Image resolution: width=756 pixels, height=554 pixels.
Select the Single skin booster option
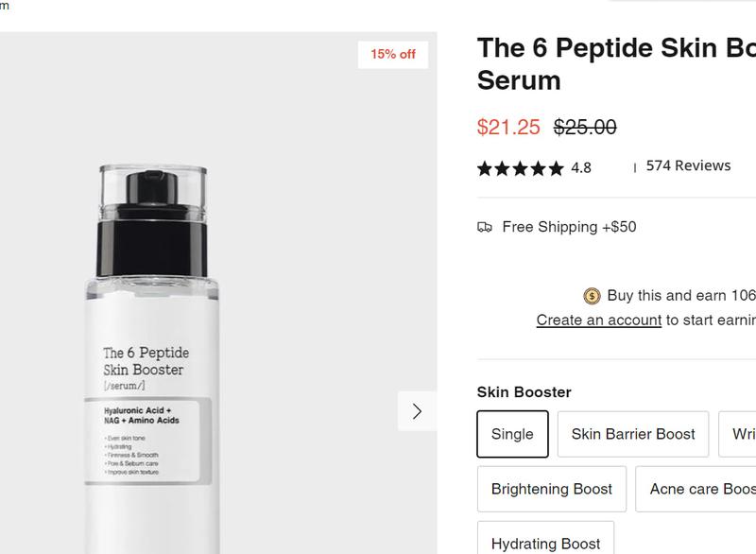click(512, 434)
